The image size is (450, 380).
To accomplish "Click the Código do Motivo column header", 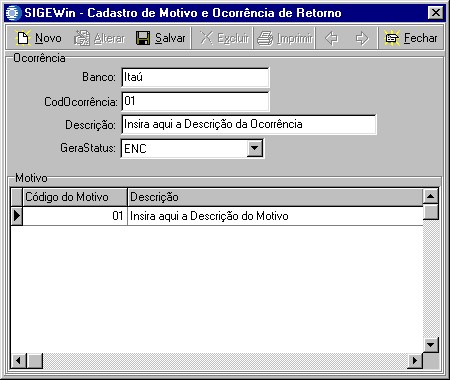I will click(x=75, y=197).
